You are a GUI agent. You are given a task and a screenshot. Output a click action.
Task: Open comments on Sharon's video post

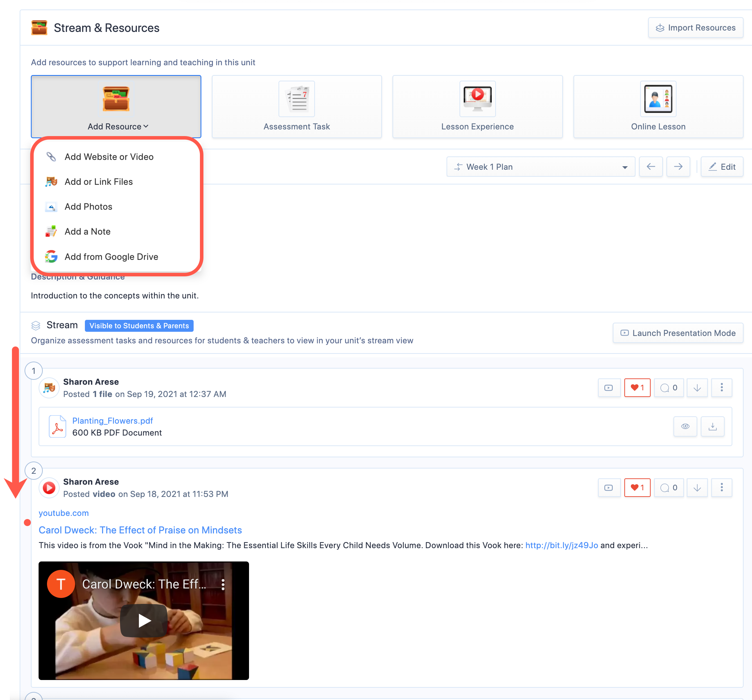click(669, 487)
